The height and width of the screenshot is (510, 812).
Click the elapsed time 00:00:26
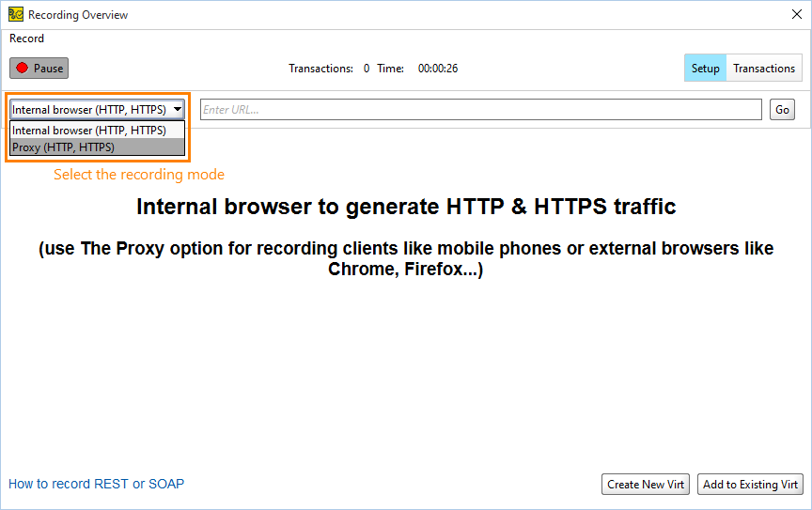tap(438, 69)
